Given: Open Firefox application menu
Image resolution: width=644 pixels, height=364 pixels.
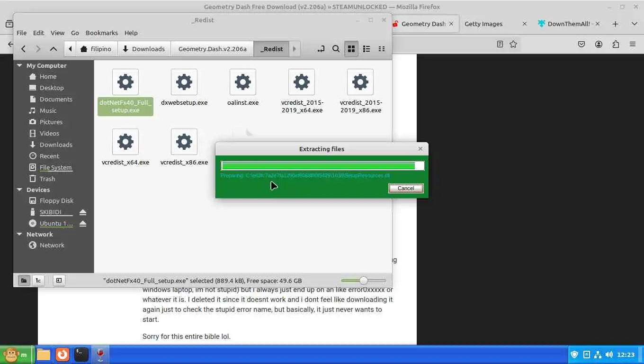Looking at the screenshot, I should tap(633, 44).
